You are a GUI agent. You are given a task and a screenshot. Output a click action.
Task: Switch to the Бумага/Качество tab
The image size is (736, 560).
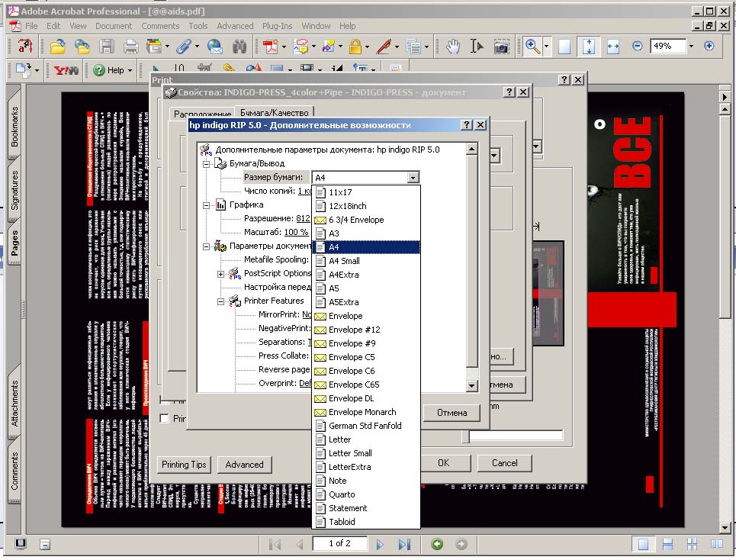(274, 113)
